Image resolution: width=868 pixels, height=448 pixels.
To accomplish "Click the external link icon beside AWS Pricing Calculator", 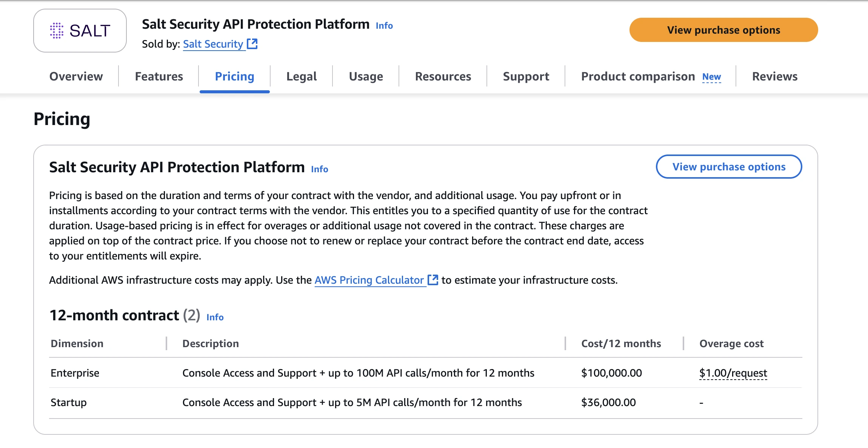I will (x=432, y=280).
